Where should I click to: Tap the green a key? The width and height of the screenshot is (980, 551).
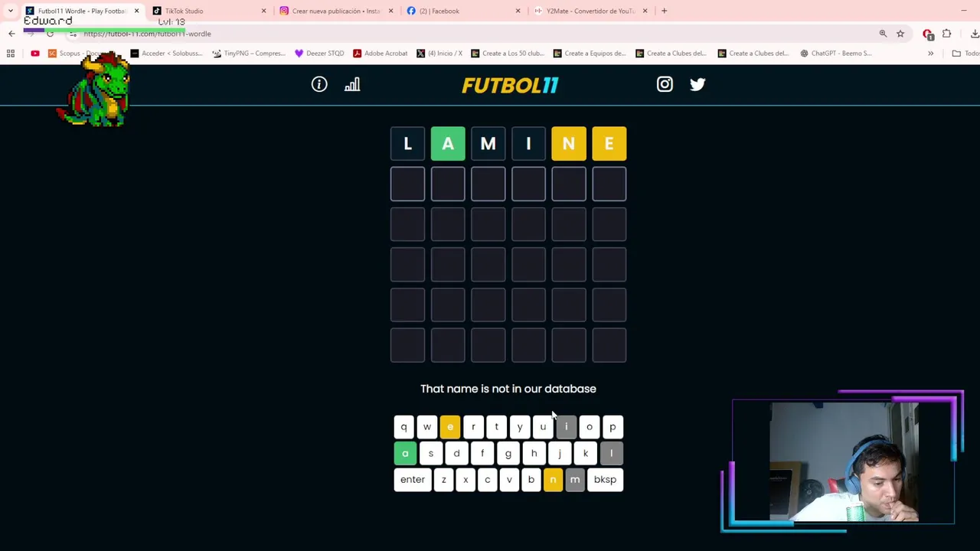coord(405,453)
